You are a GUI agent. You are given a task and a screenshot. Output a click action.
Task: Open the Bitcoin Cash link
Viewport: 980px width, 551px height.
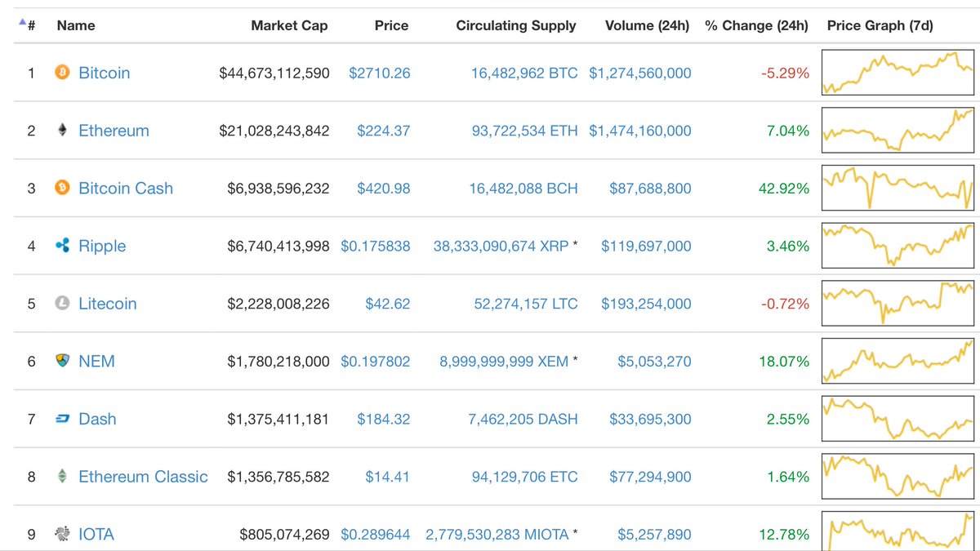126,189
